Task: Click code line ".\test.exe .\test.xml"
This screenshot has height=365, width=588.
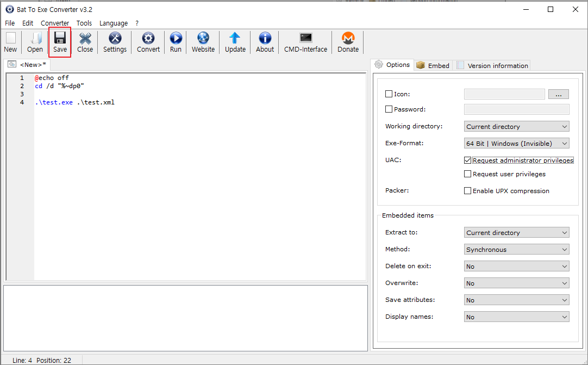Action: click(74, 102)
